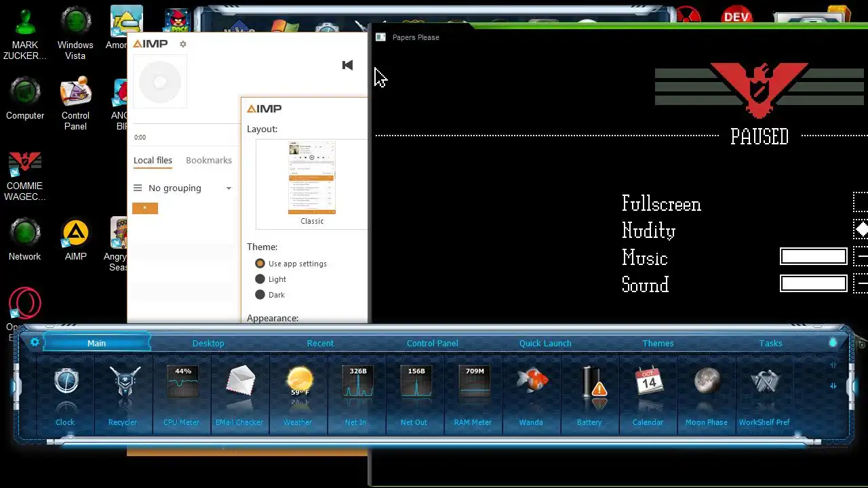The image size is (868, 488).
Task: Click the AIMP album art placeholder
Action: coord(160,82)
